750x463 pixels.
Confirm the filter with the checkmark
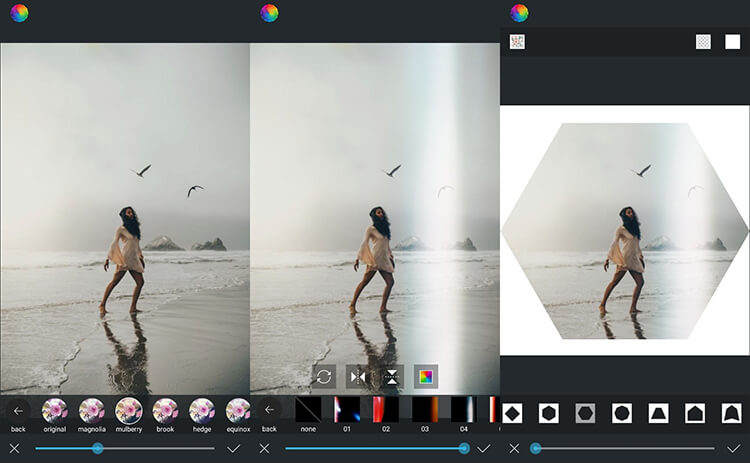click(x=234, y=448)
